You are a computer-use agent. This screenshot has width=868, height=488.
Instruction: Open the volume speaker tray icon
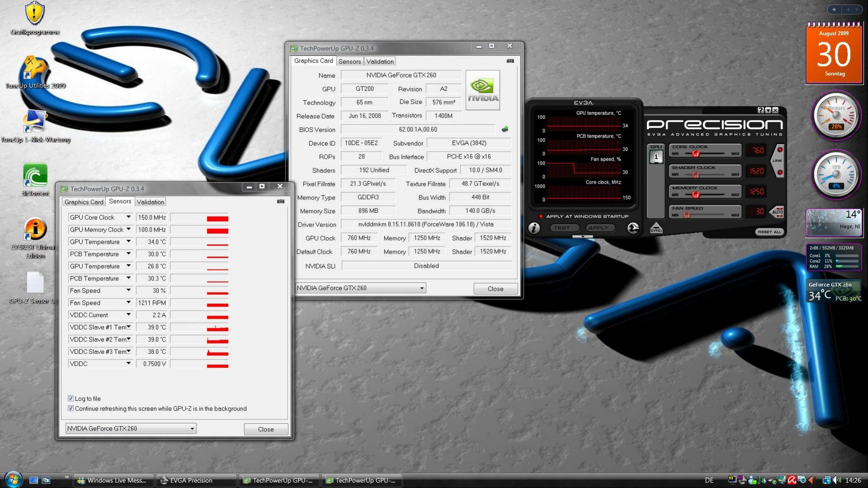click(837, 480)
